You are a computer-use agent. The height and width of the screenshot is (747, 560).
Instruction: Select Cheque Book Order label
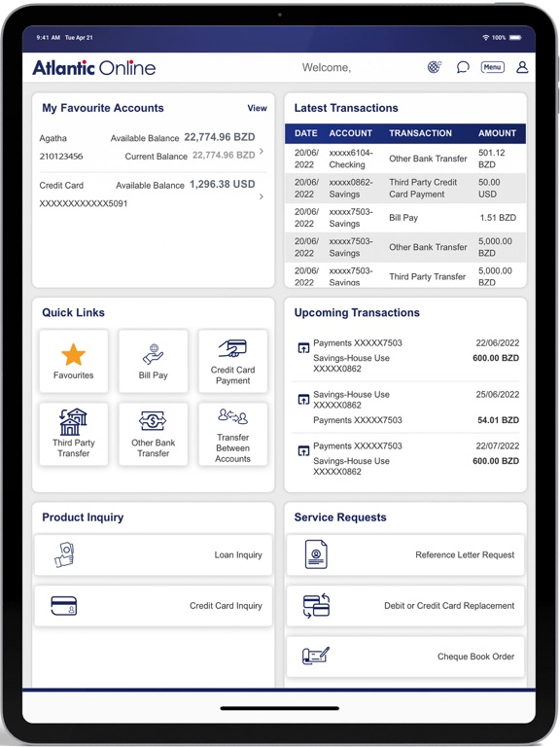click(x=475, y=657)
